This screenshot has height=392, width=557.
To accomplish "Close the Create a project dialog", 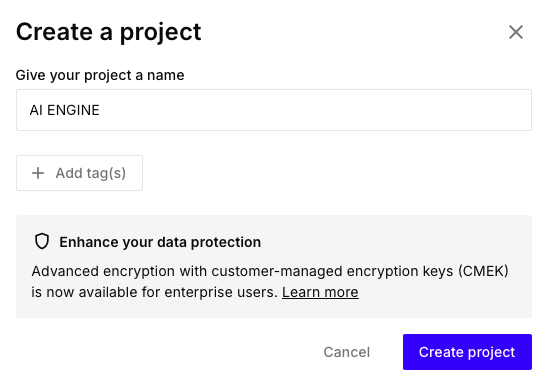I will click(x=515, y=32).
